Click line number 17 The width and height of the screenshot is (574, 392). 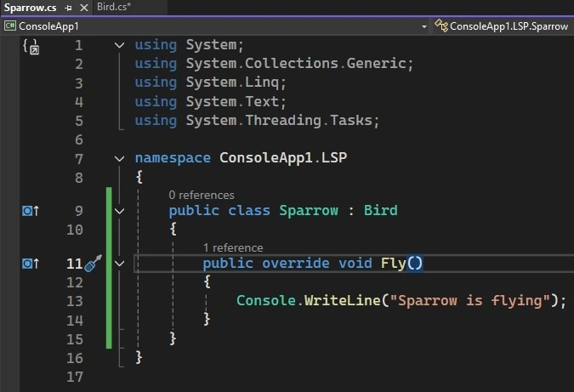(75, 377)
